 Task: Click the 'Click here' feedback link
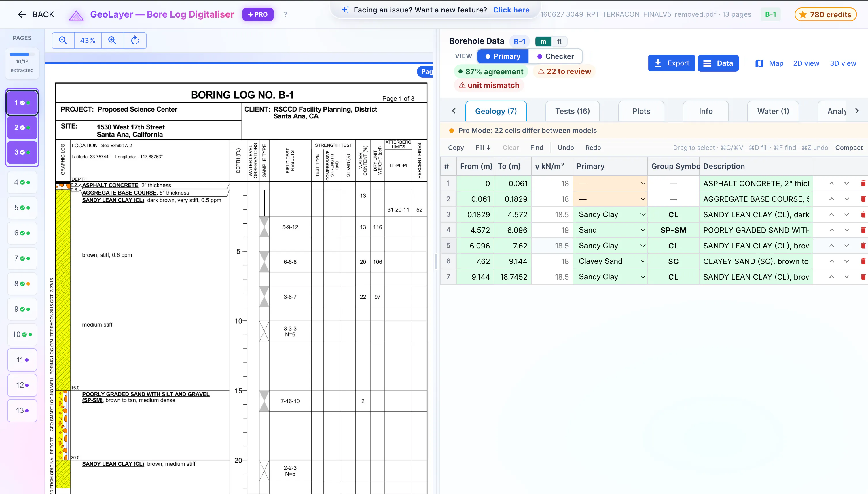(x=511, y=10)
